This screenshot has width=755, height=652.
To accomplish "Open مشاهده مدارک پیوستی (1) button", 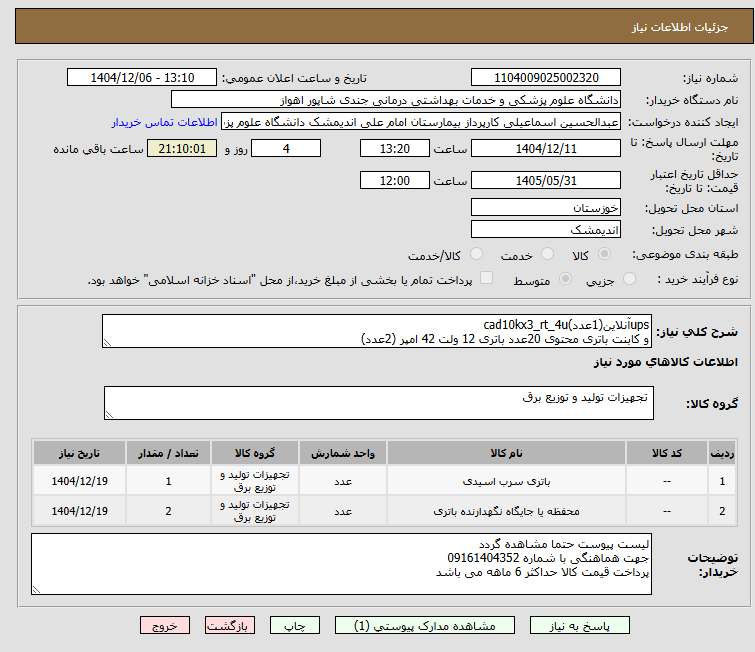I will click(x=425, y=626).
